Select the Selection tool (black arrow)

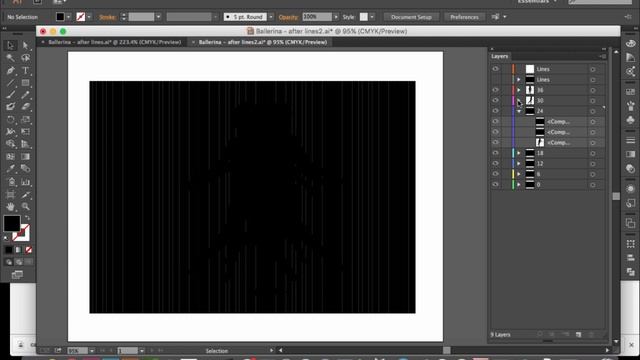[11, 45]
